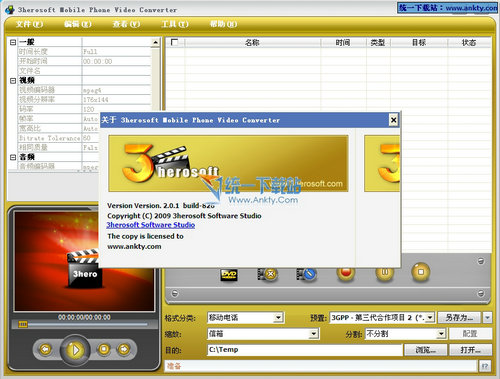
Task: Click the 打开 button
Action: (x=470, y=350)
